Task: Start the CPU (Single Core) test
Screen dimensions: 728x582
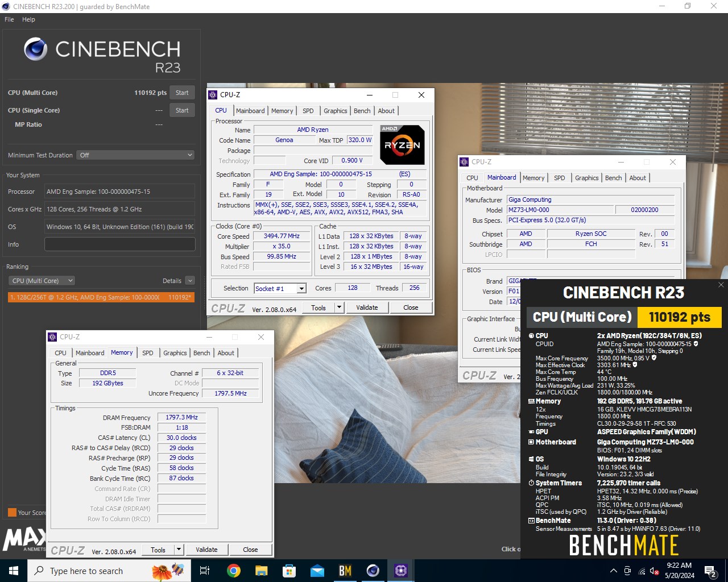Action: (182, 110)
